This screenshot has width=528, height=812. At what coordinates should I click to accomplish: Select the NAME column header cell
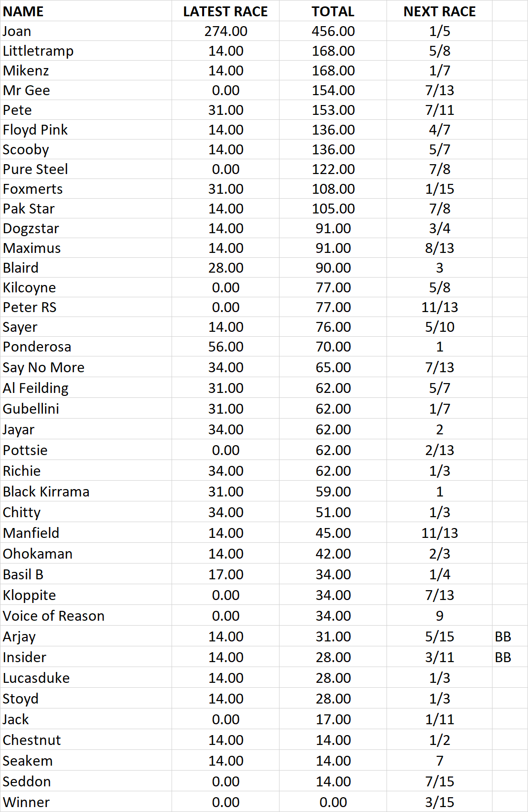tap(86, 11)
